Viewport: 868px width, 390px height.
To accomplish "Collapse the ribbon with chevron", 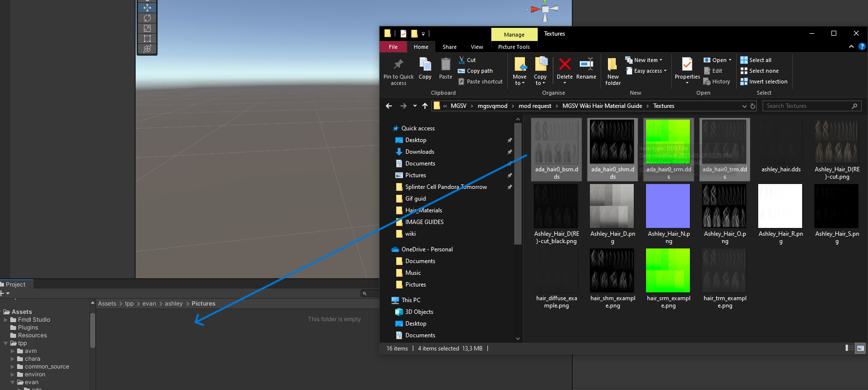I will click(851, 47).
